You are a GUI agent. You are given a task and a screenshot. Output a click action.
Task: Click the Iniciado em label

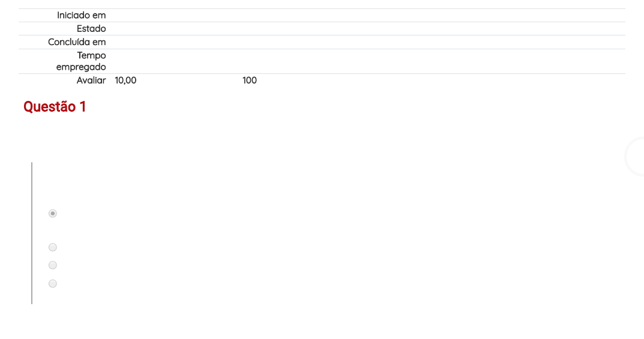point(81,15)
